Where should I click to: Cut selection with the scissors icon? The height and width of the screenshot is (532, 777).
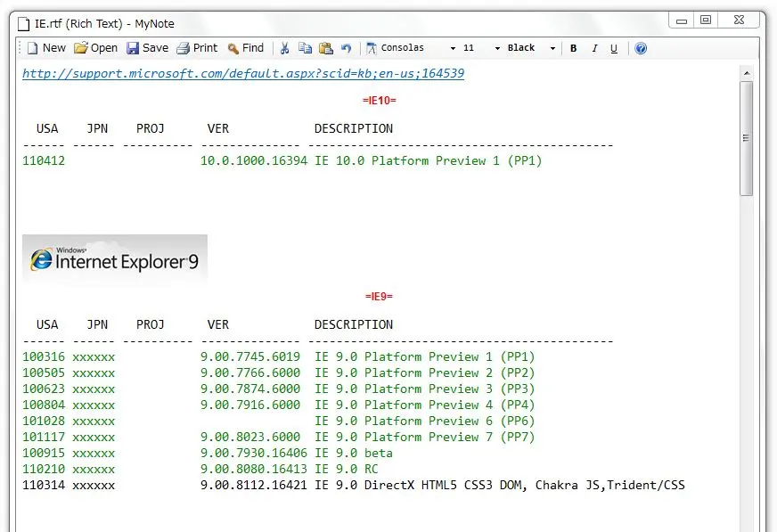[x=285, y=48]
